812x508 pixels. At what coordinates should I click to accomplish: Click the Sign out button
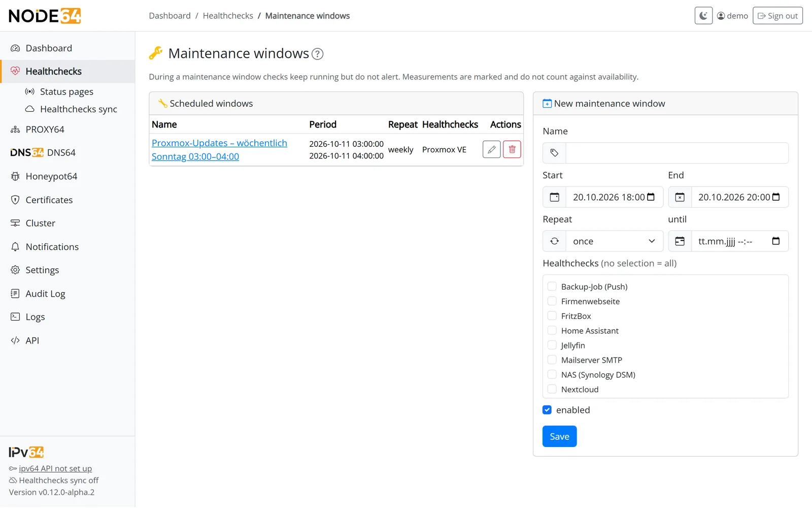(777, 16)
